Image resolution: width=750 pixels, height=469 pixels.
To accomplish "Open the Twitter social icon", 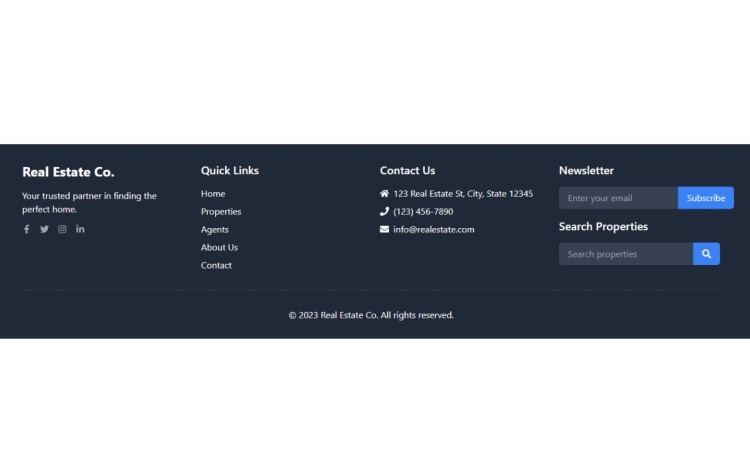I will pos(44,229).
